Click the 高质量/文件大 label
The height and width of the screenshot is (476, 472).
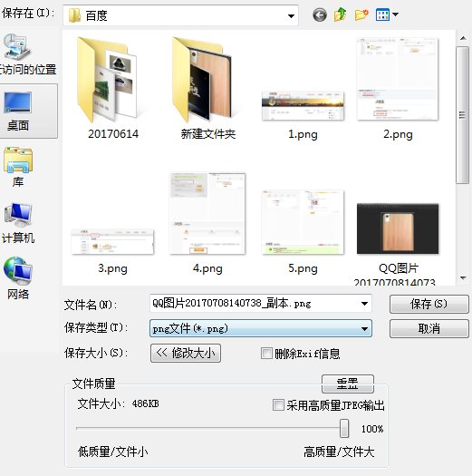(x=339, y=452)
